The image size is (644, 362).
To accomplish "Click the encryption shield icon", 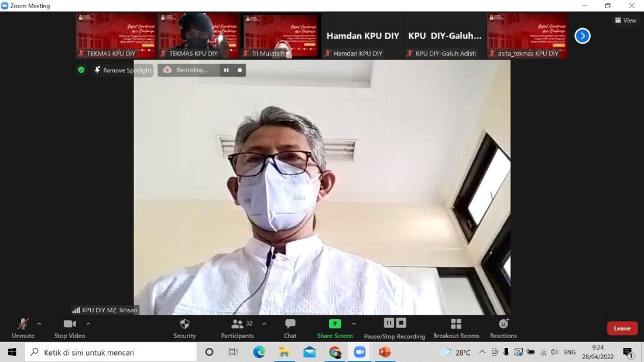I will [81, 70].
